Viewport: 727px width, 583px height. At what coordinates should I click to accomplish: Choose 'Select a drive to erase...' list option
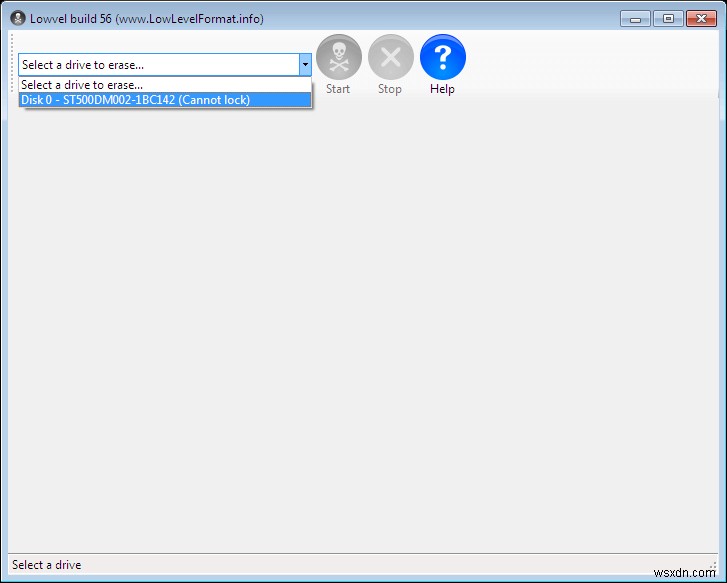(x=165, y=85)
